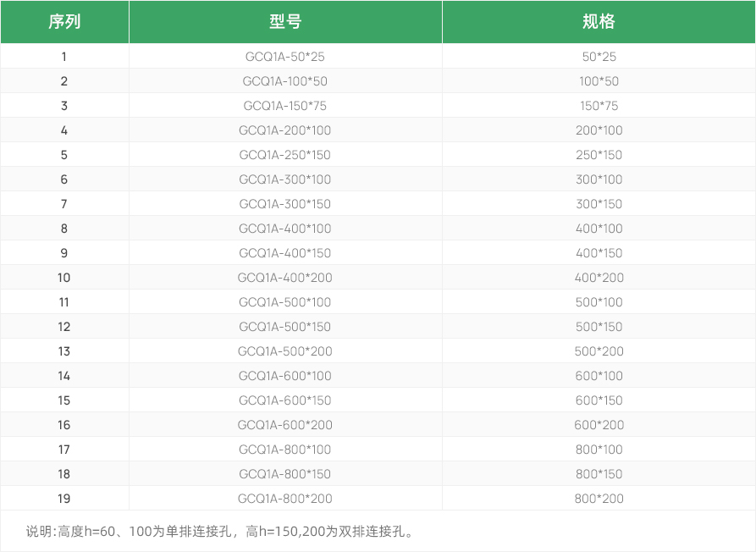
Task: Click the spec cell 150*75
Action: [x=599, y=106]
